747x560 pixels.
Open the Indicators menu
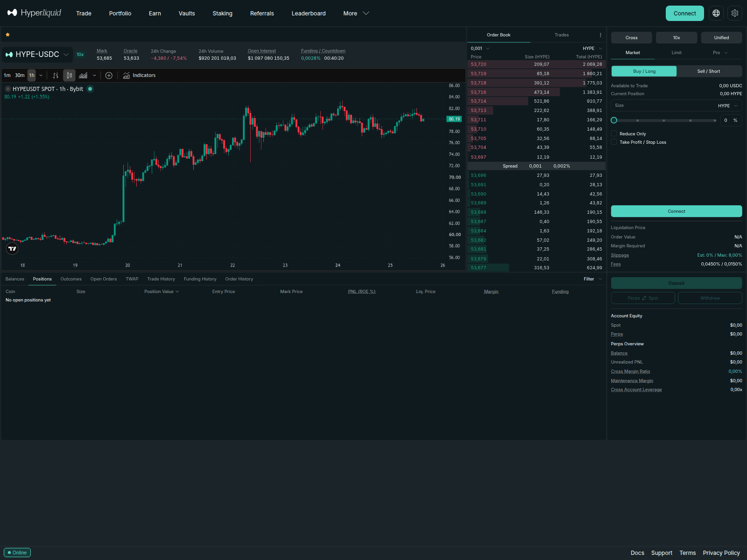click(x=139, y=75)
